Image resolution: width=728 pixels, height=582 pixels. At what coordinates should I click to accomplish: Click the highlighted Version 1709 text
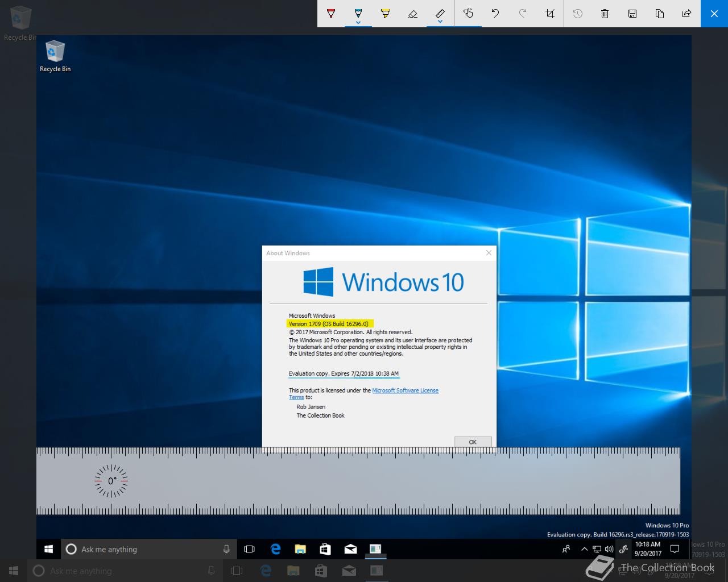click(329, 324)
